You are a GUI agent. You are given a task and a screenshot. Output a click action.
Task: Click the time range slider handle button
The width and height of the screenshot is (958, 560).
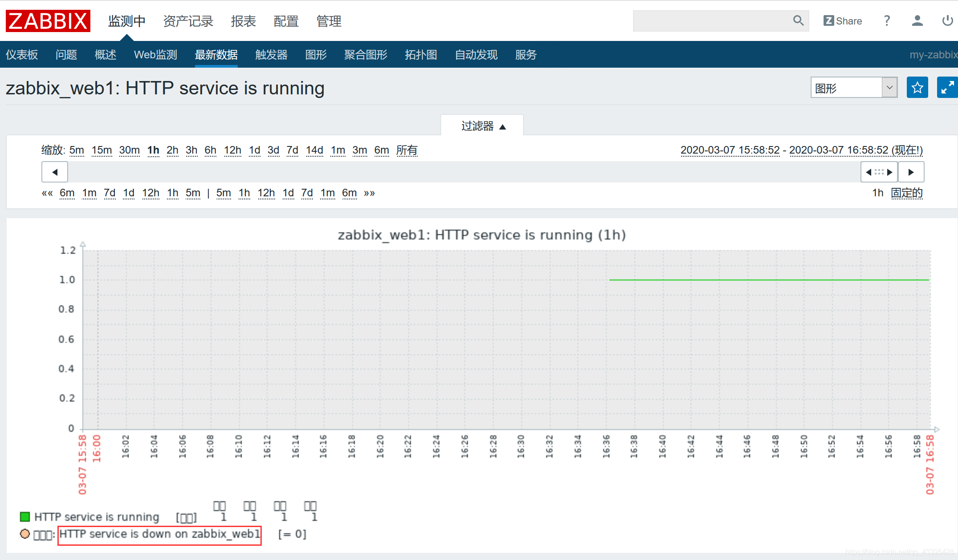coord(879,172)
